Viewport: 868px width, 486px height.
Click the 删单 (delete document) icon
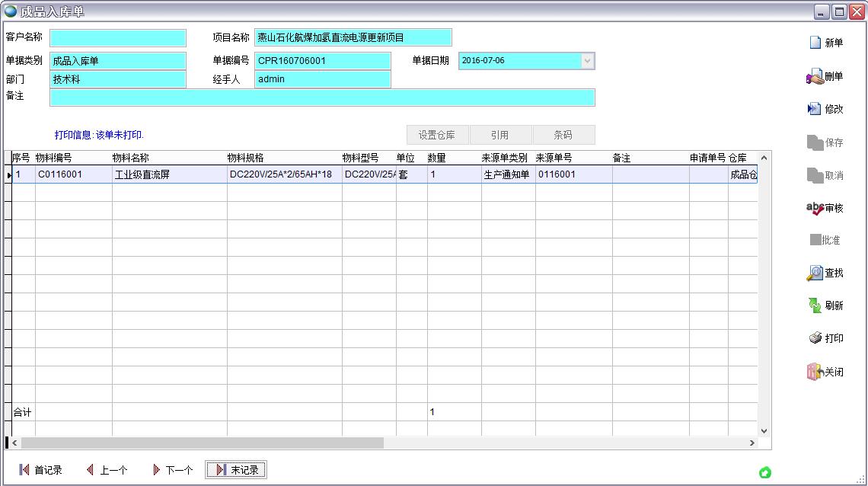[x=815, y=77]
